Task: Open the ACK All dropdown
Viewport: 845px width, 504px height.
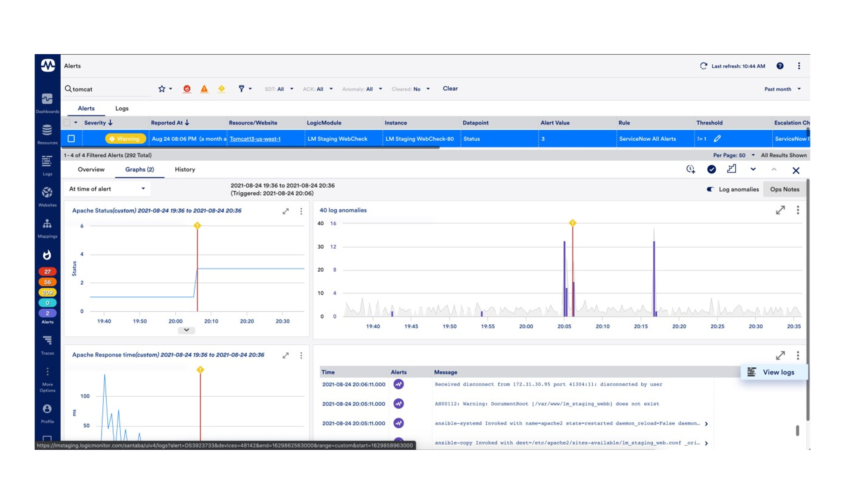Action: point(318,89)
